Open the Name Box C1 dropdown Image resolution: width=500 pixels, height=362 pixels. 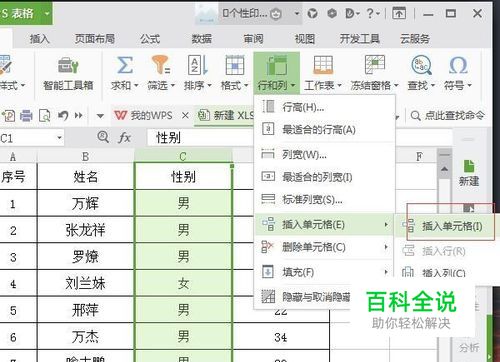click(59, 138)
